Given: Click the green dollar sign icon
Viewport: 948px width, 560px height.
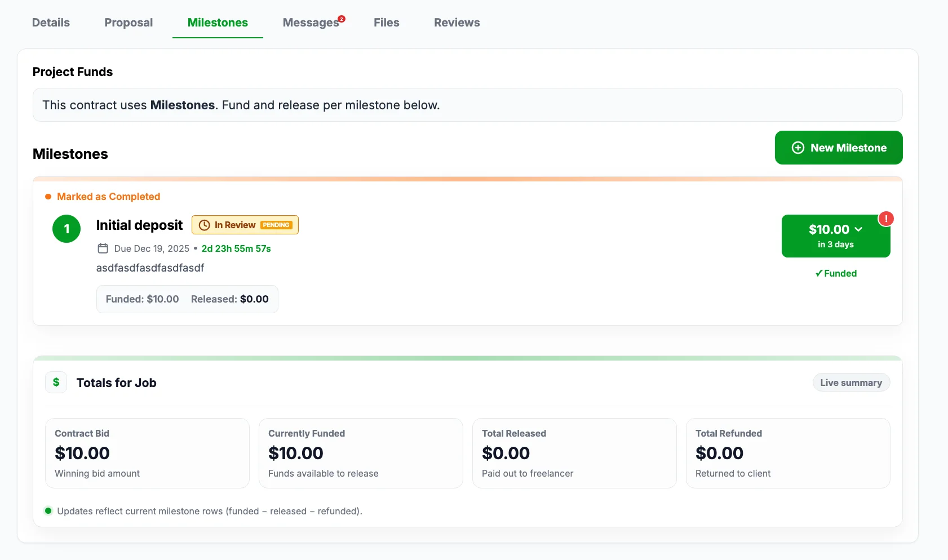Looking at the screenshot, I should coord(56,383).
